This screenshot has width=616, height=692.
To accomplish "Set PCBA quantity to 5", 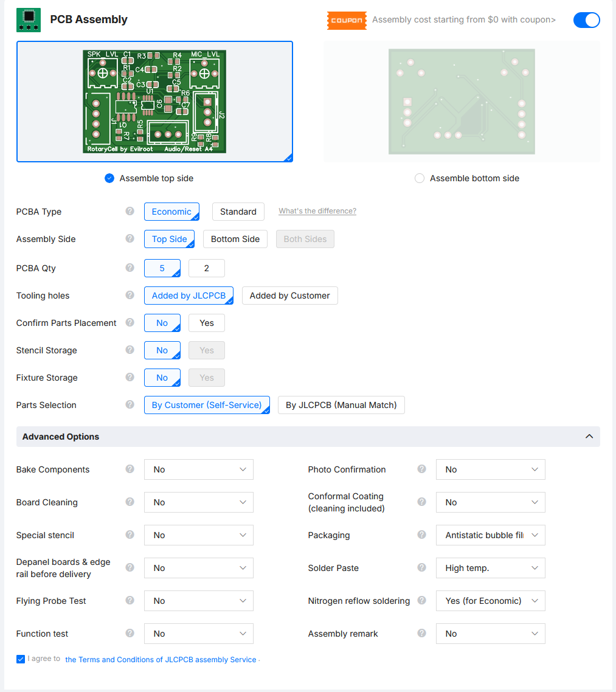I will coord(162,268).
